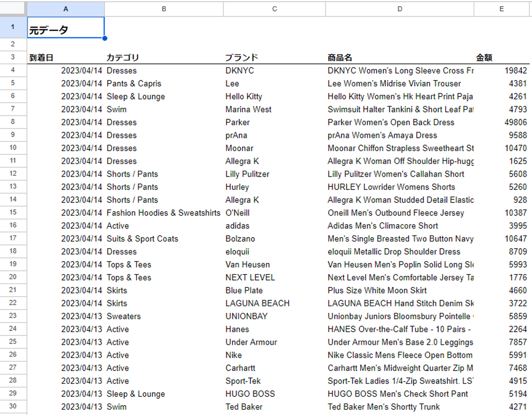Click the カテゴリ header cell
This screenshot has height=415, width=532.
(x=164, y=58)
